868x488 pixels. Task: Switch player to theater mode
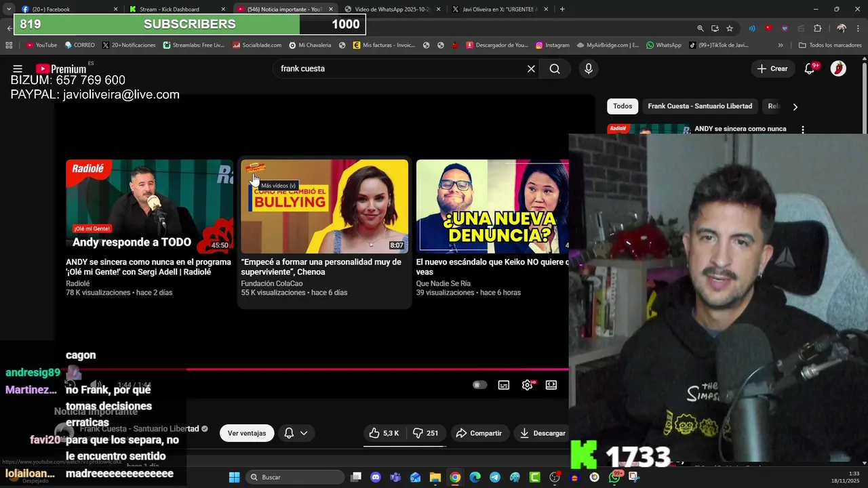551,385
